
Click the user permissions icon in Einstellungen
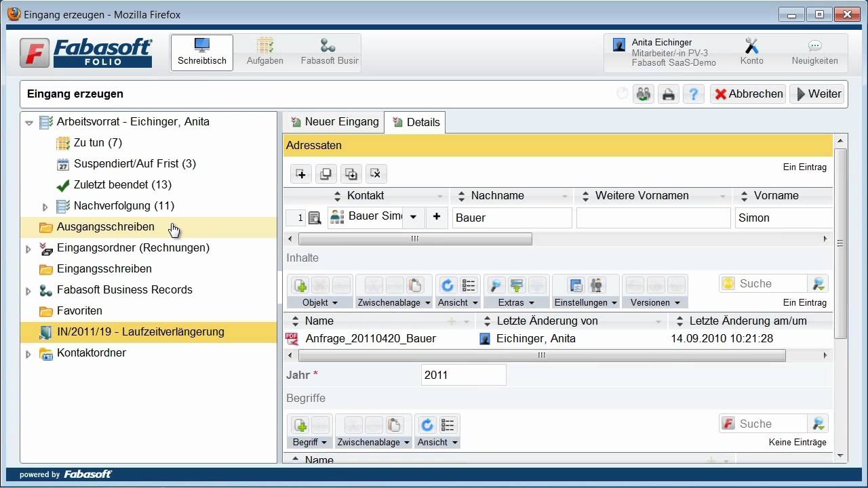pos(597,285)
